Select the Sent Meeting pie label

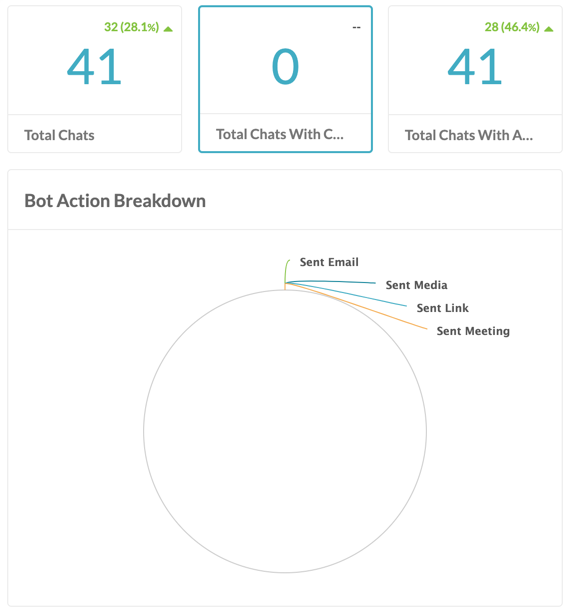coord(473,331)
